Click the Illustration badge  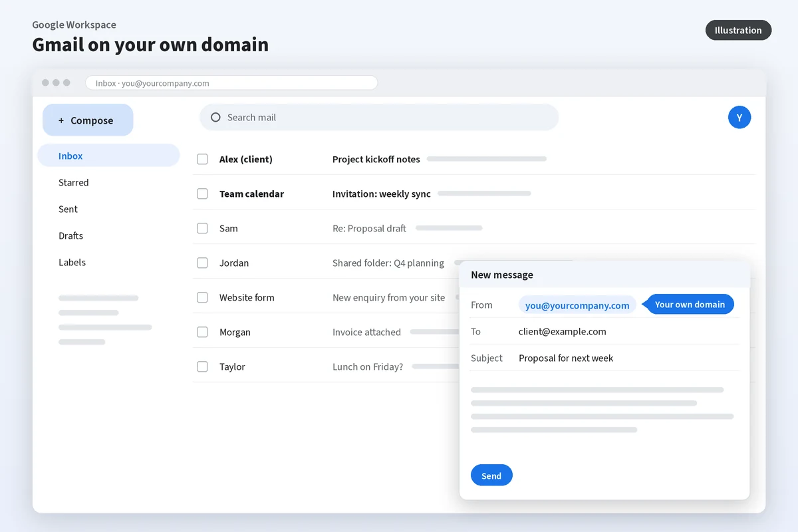[738, 30]
